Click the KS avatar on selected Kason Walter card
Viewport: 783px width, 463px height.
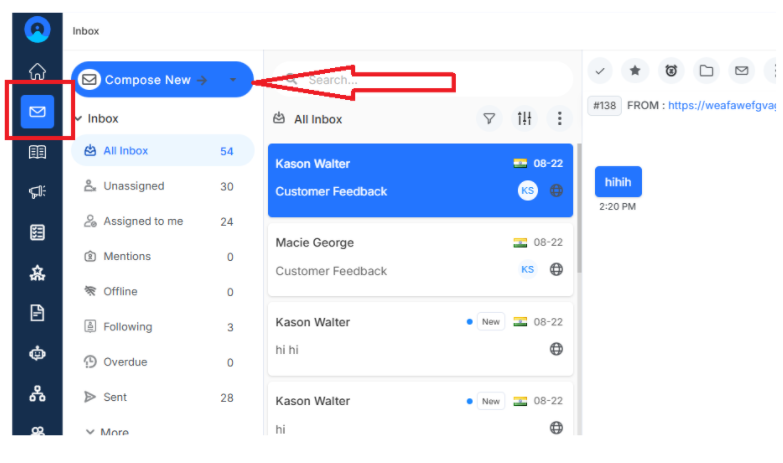tap(528, 191)
